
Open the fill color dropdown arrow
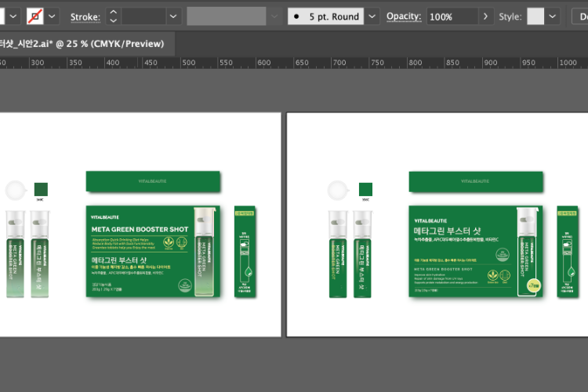pyautogui.click(x=13, y=16)
